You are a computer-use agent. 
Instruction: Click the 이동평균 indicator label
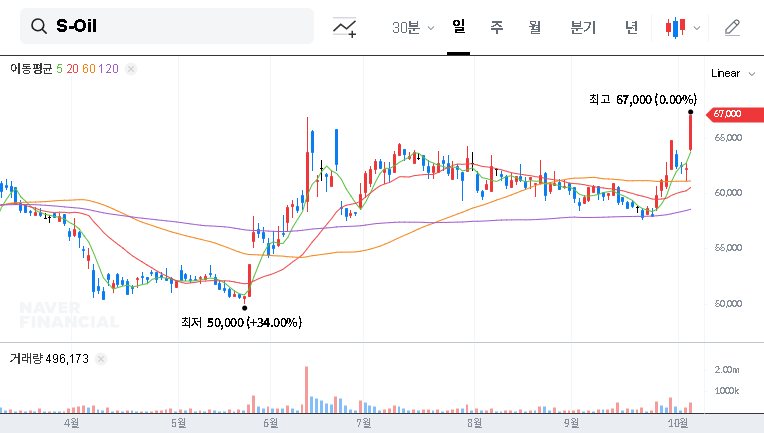(31, 69)
